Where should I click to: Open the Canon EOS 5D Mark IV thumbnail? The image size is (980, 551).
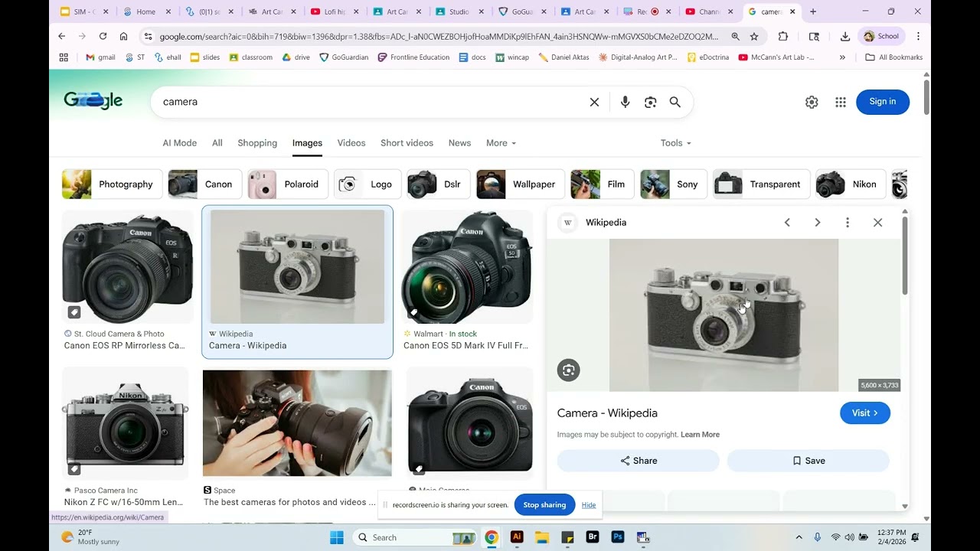(x=468, y=266)
